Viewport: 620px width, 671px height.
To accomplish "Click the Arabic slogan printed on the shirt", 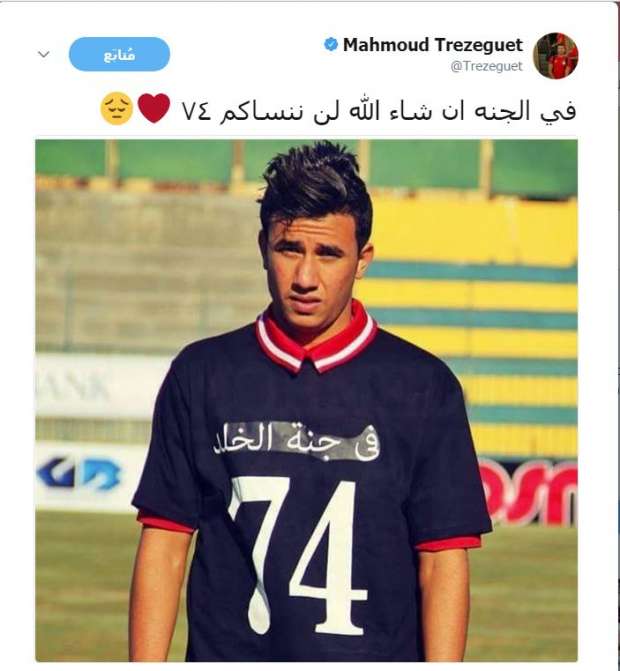I will (x=297, y=441).
